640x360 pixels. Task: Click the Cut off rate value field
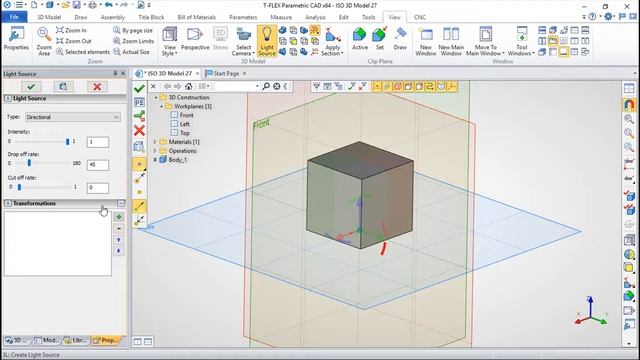[98, 188]
